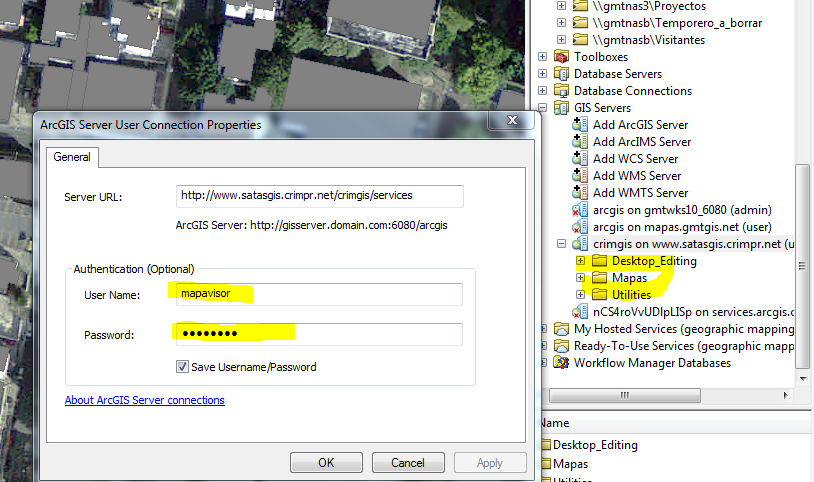Collapse the crimgis server connection node

[561, 244]
